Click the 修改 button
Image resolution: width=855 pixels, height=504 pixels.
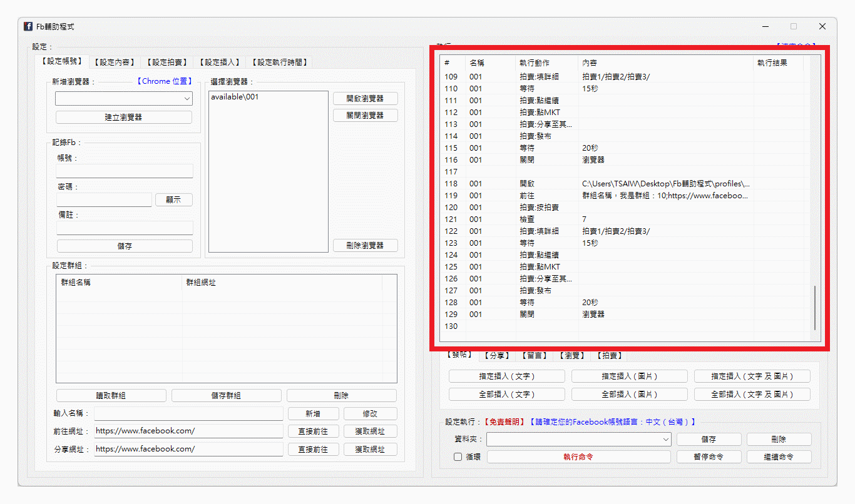coord(370,414)
